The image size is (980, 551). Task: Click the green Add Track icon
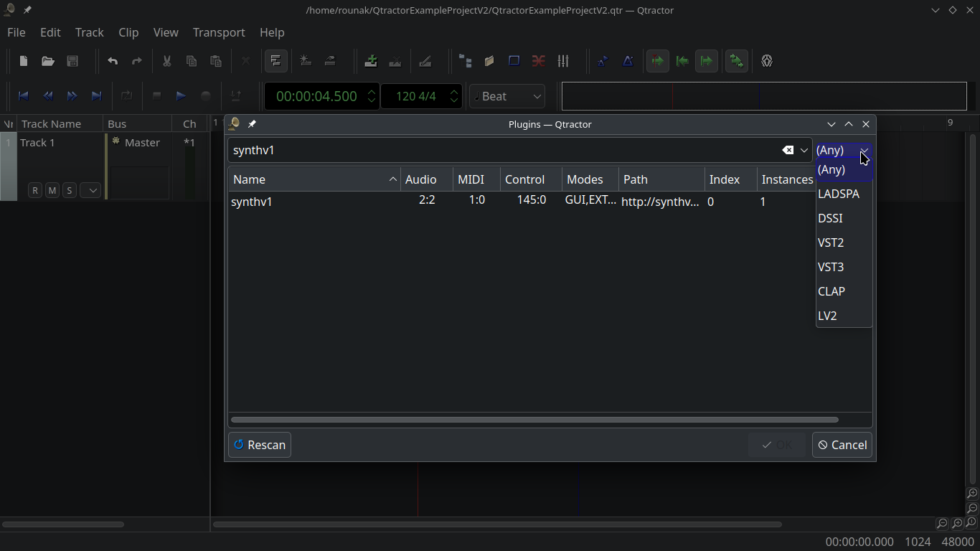click(x=370, y=61)
